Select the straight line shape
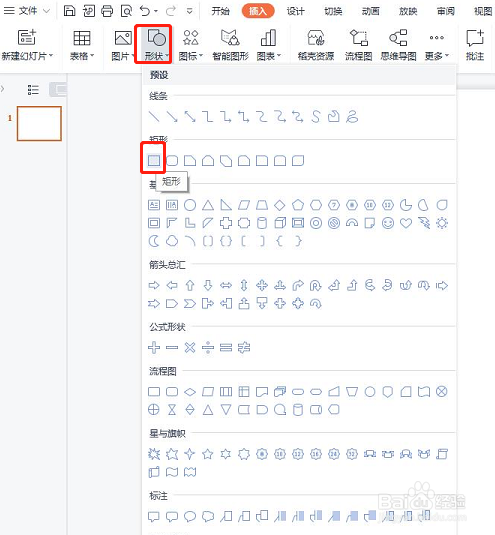495x535 pixels. (154, 116)
